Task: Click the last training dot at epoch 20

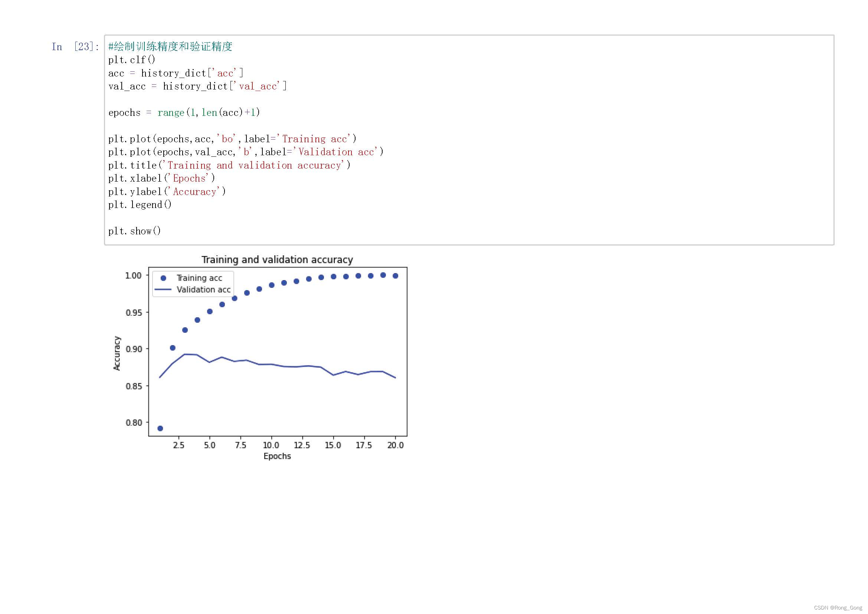Action: coord(396,276)
